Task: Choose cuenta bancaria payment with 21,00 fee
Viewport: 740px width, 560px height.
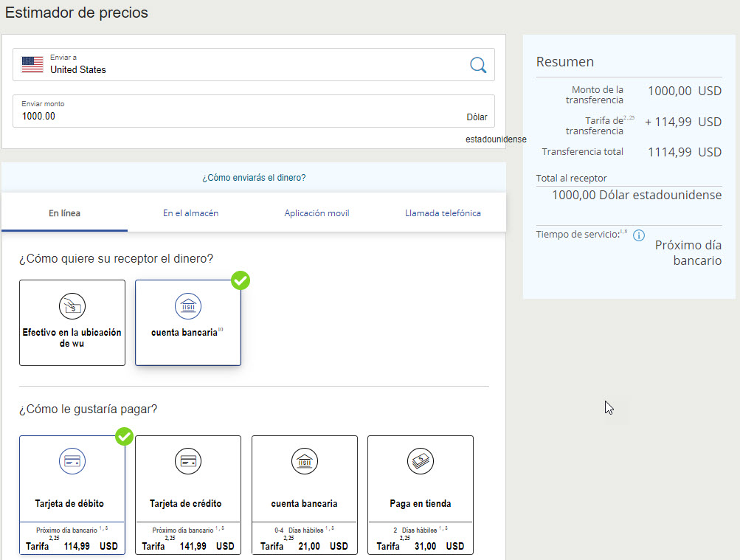Action: click(305, 495)
